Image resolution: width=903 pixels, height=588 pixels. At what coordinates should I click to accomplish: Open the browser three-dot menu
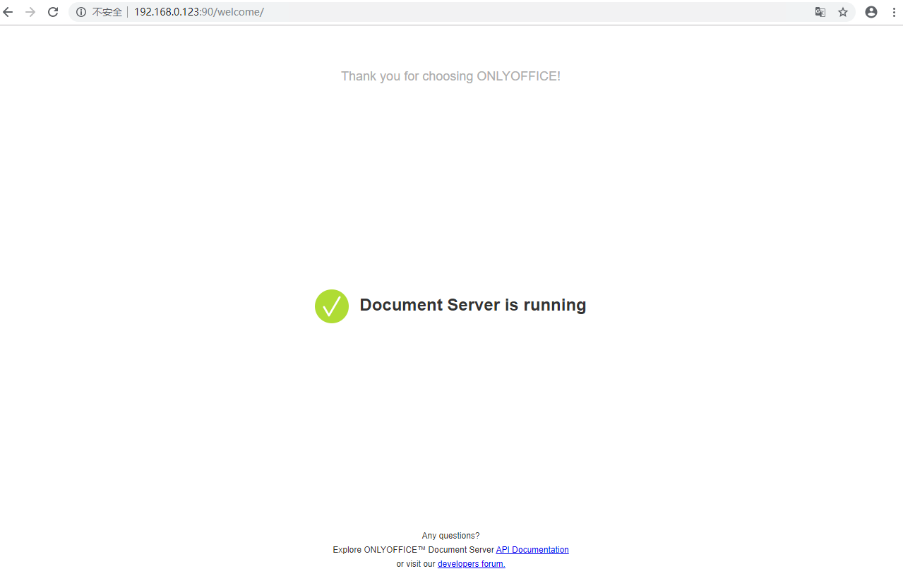pyautogui.click(x=894, y=12)
